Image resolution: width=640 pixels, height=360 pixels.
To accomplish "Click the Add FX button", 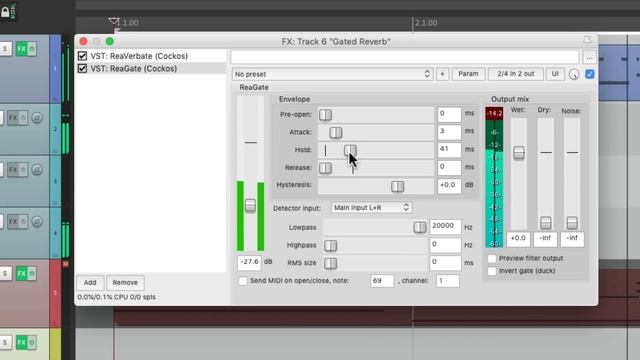I will (90, 282).
